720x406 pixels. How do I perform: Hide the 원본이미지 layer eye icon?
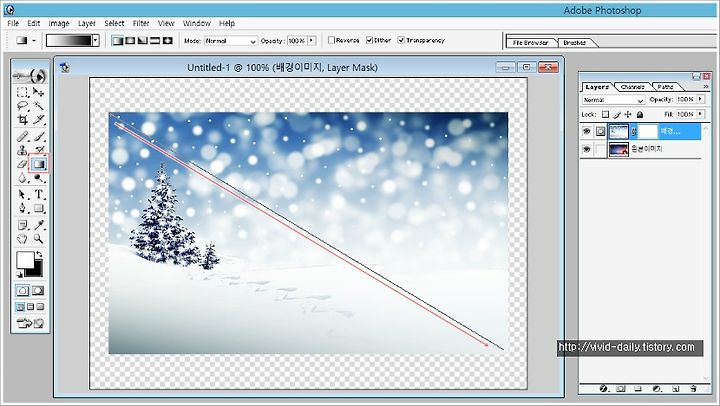coord(586,149)
